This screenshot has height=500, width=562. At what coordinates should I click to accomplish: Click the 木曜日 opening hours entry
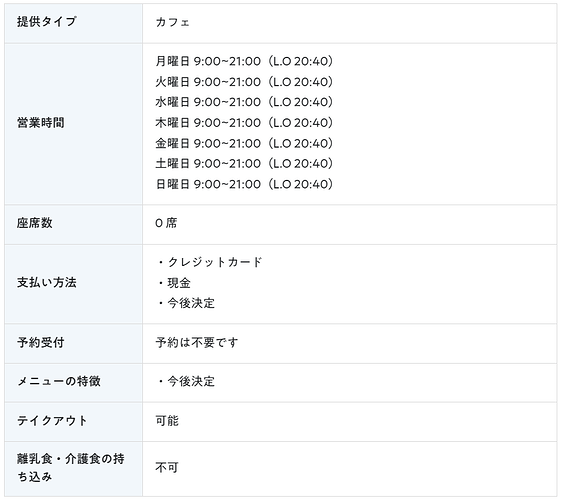point(244,123)
